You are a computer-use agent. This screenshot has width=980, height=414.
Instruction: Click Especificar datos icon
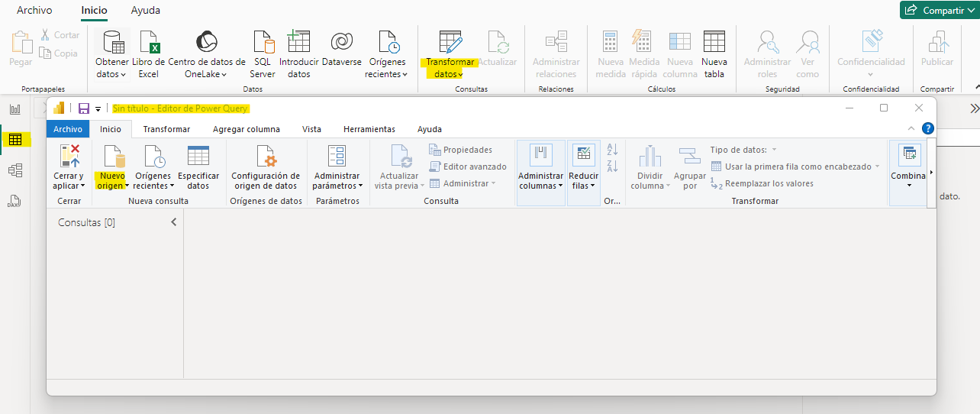coord(198,167)
